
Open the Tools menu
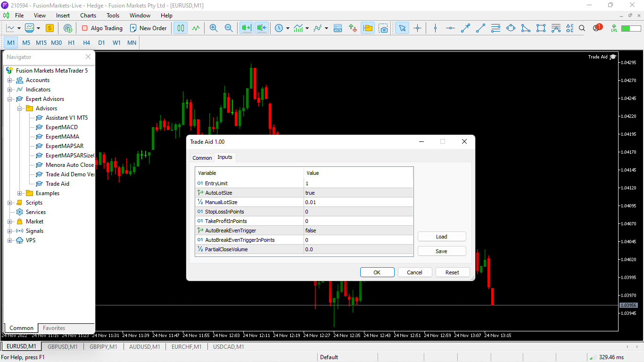pyautogui.click(x=113, y=16)
